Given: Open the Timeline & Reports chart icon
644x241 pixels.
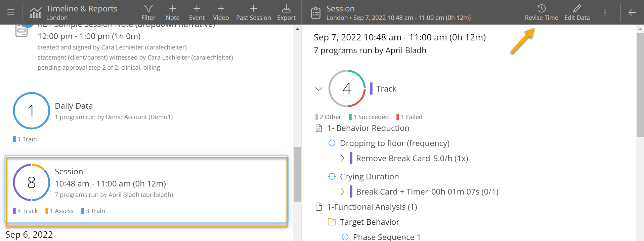Looking at the screenshot, I should 36,12.
